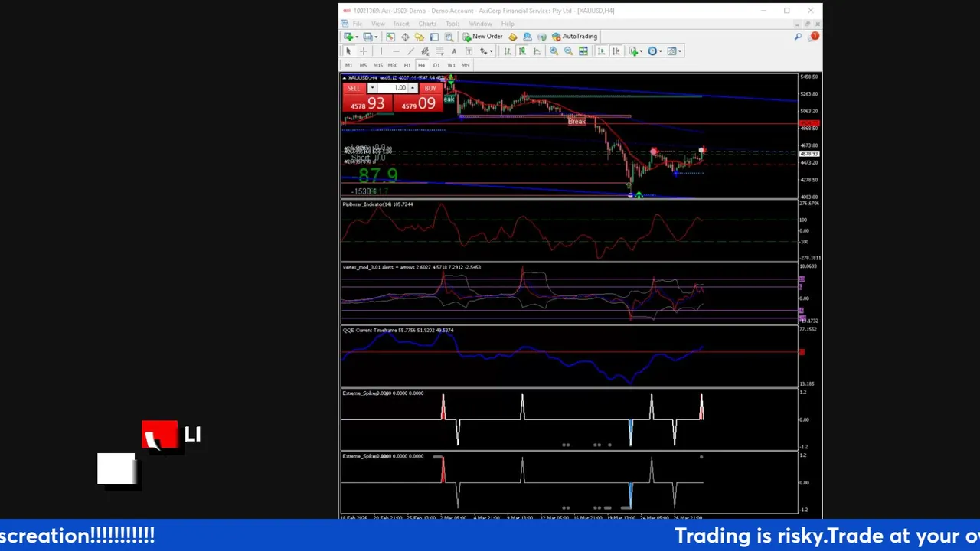This screenshot has height=551, width=980.
Task: Expand the arrows objects dropdown
Action: [492, 51]
